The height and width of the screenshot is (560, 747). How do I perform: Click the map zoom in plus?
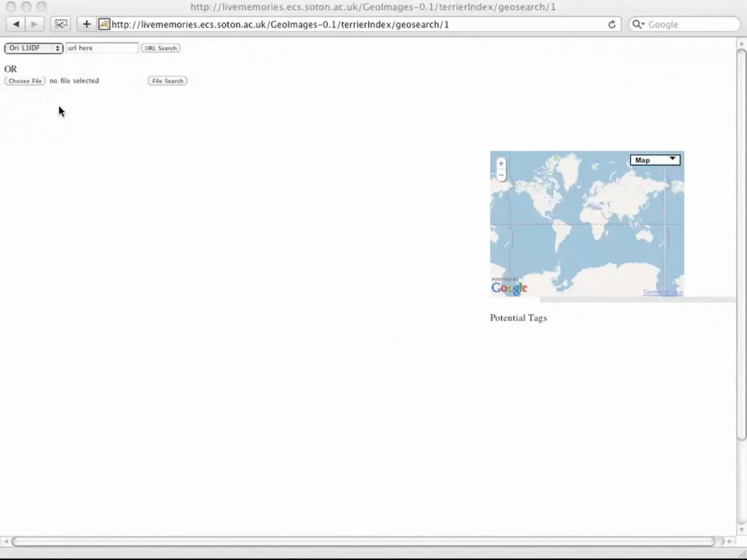501,164
